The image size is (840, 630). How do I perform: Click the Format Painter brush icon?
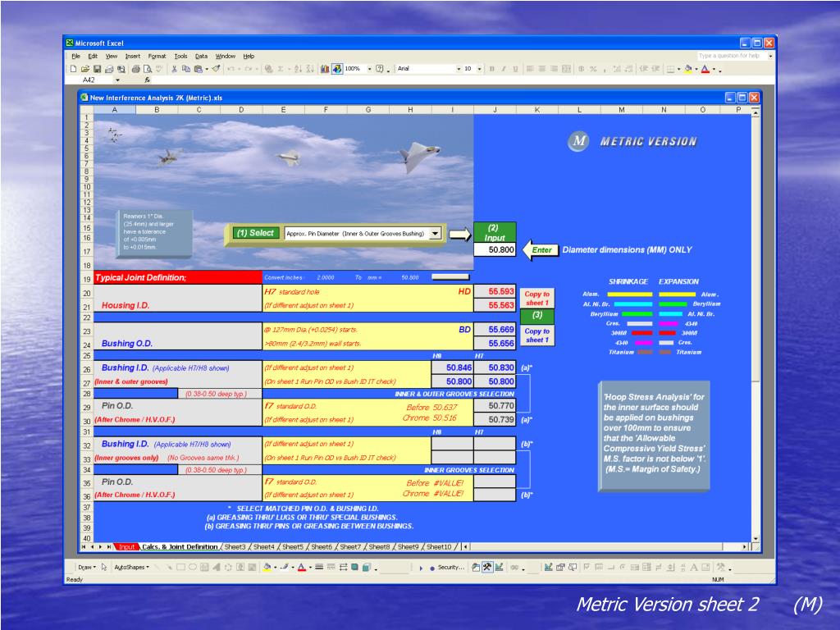pos(215,69)
